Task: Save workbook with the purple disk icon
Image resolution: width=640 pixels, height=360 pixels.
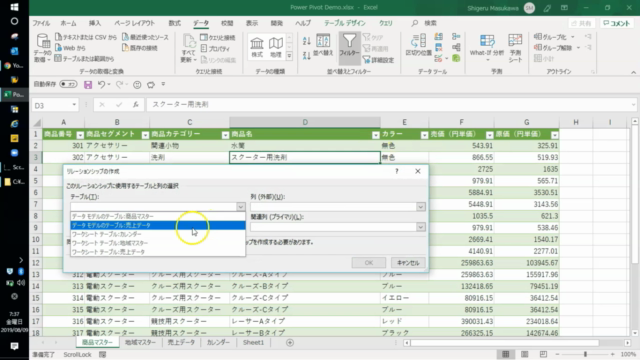Action: pyautogui.click(x=88, y=84)
